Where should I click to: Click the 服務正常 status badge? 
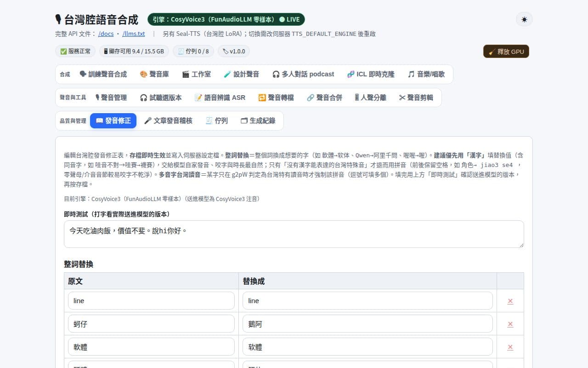pos(76,51)
